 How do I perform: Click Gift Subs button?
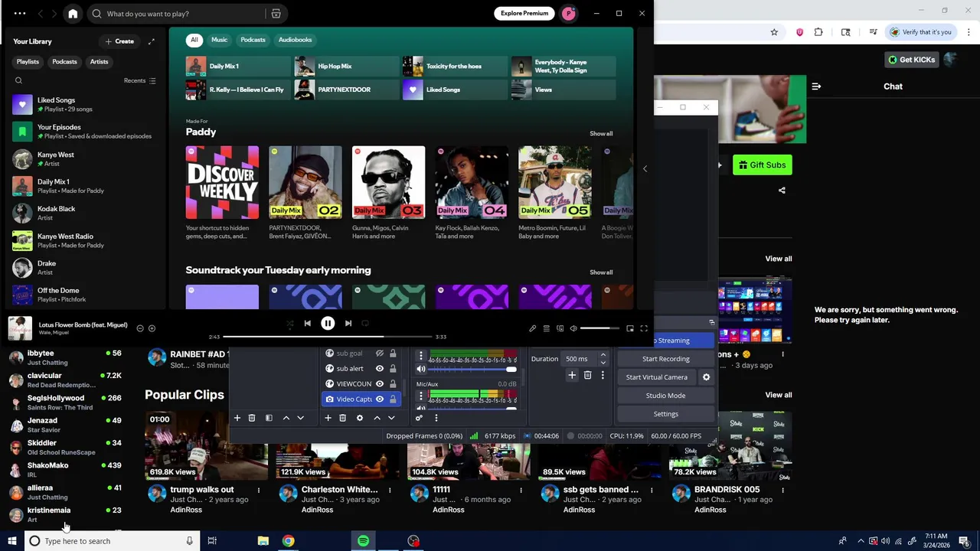coord(762,165)
